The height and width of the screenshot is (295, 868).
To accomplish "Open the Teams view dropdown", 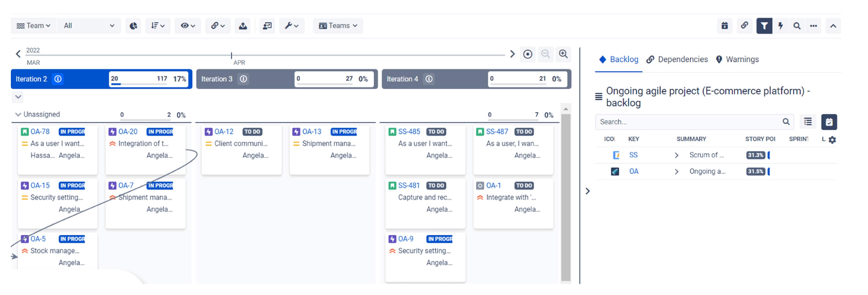I will tap(338, 26).
